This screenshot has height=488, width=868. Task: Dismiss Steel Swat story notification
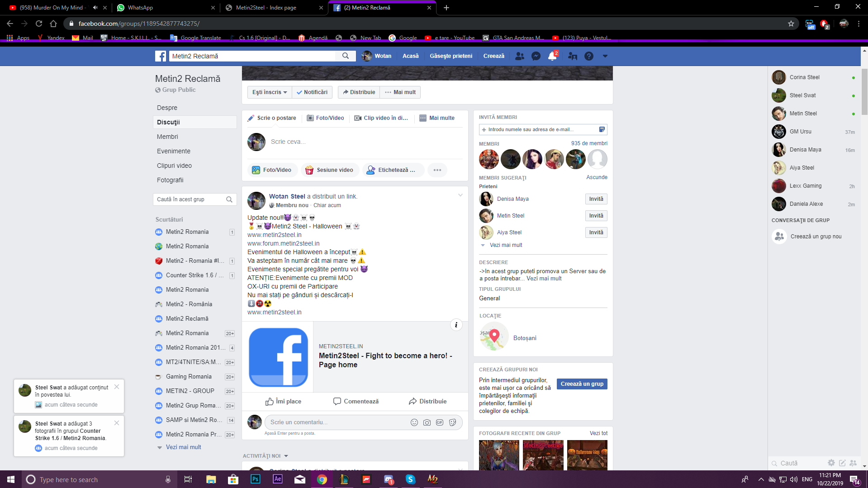[x=117, y=387]
